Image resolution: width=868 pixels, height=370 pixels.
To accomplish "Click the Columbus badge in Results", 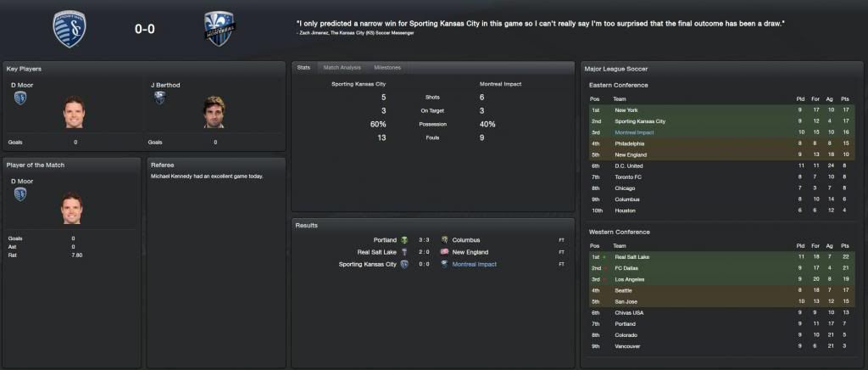I will tap(444, 240).
